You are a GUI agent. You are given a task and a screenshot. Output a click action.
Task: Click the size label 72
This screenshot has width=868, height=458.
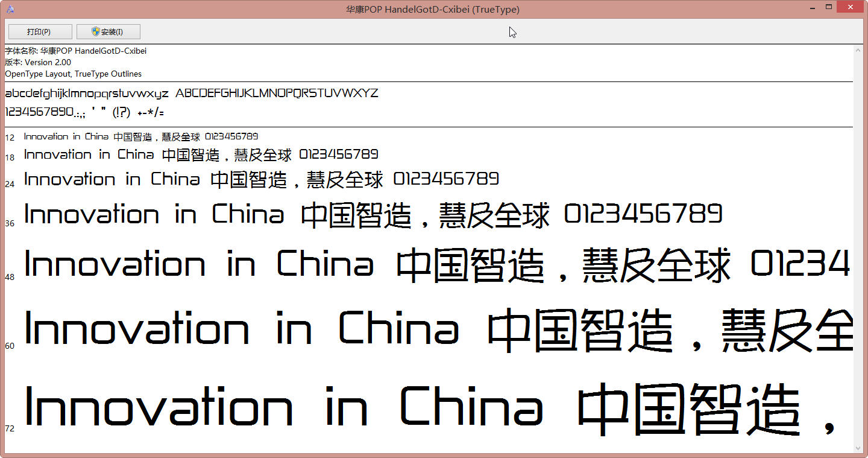click(10, 428)
